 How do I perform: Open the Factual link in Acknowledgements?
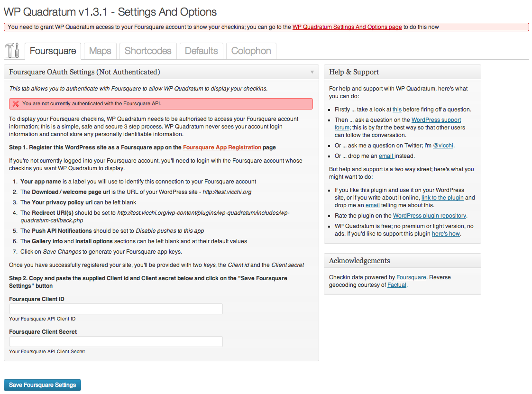tap(396, 285)
